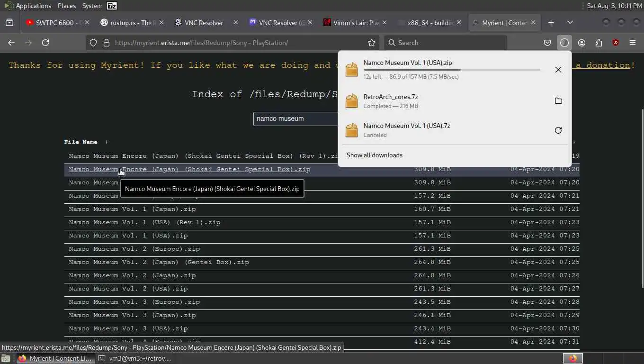Download Namco Museum Vol. 2 (Europe).zip
The height and width of the screenshot is (364, 644).
click(x=134, y=249)
